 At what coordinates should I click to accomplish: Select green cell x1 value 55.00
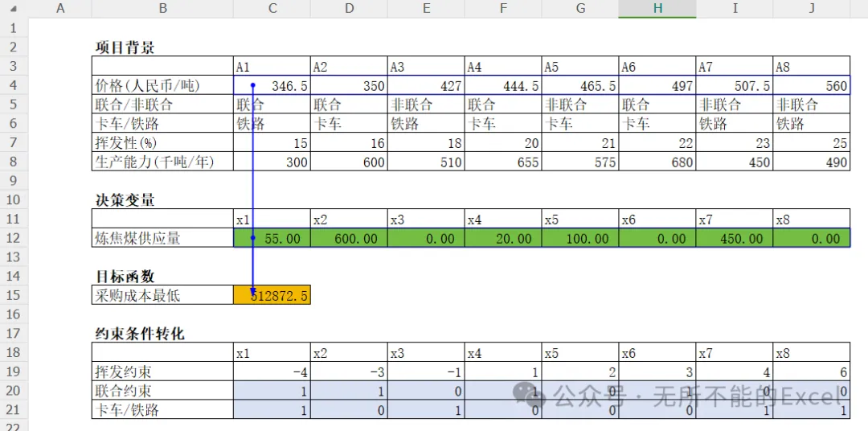pyautogui.click(x=272, y=238)
